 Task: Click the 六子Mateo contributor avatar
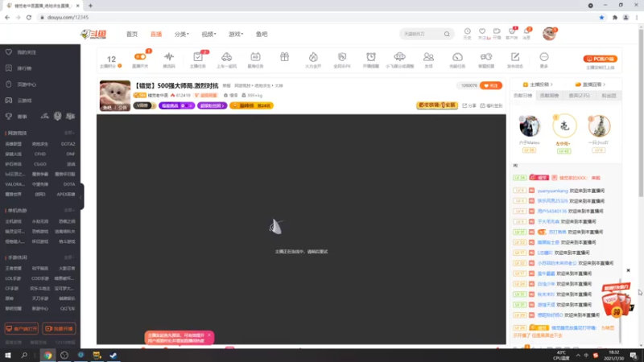click(x=530, y=125)
